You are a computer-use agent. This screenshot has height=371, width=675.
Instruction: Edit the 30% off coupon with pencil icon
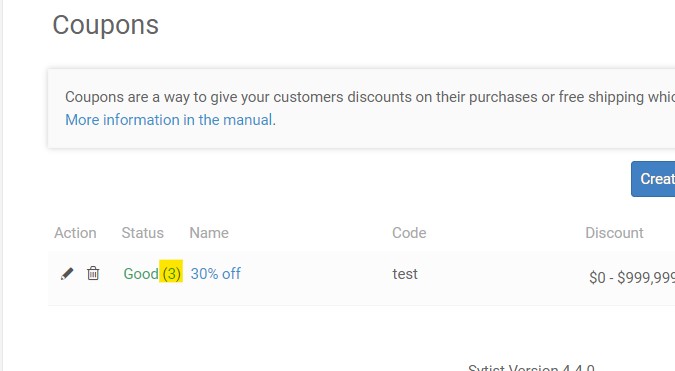[67, 273]
